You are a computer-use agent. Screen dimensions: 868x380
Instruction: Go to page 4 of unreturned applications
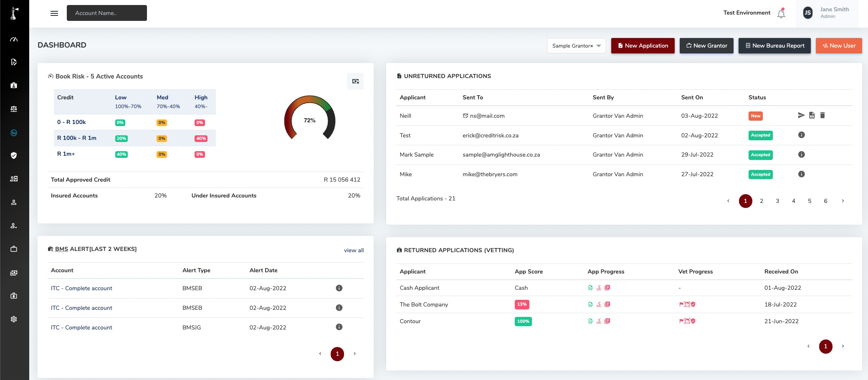pos(794,201)
